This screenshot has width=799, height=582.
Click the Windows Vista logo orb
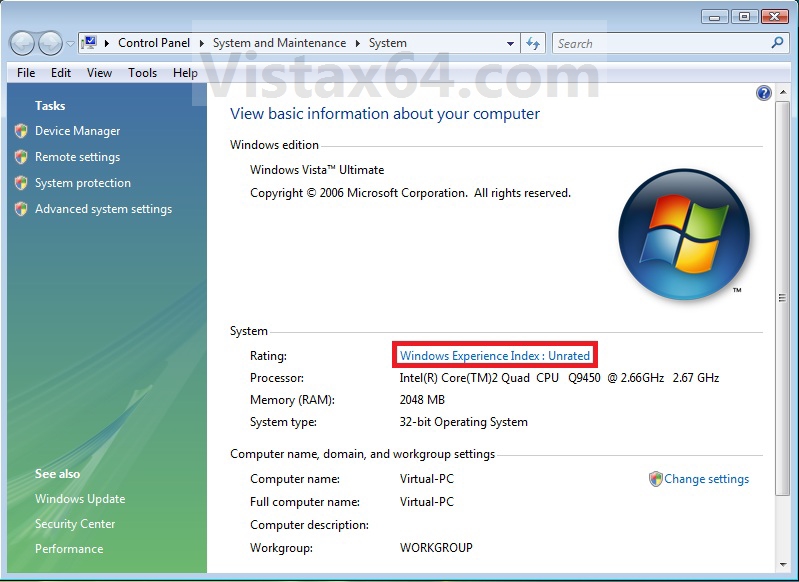click(684, 235)
